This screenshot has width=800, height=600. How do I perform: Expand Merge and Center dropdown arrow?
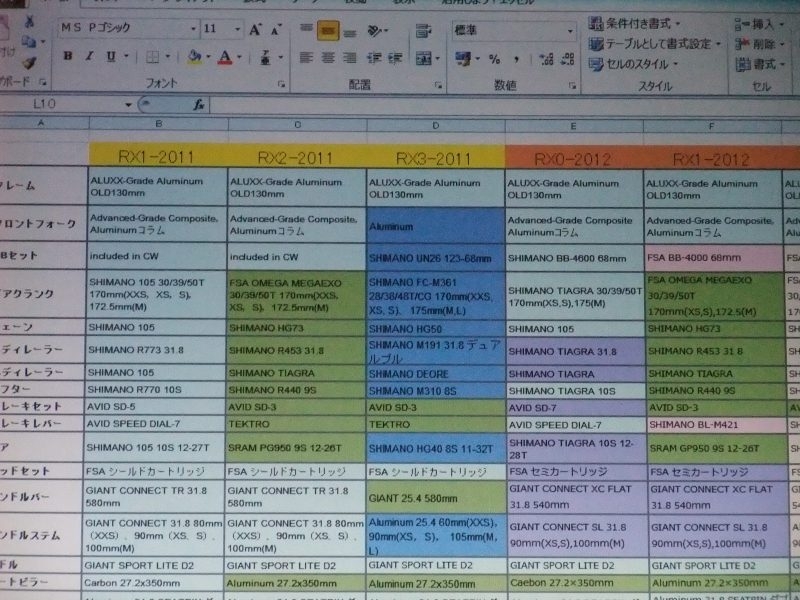coord(437,58)
